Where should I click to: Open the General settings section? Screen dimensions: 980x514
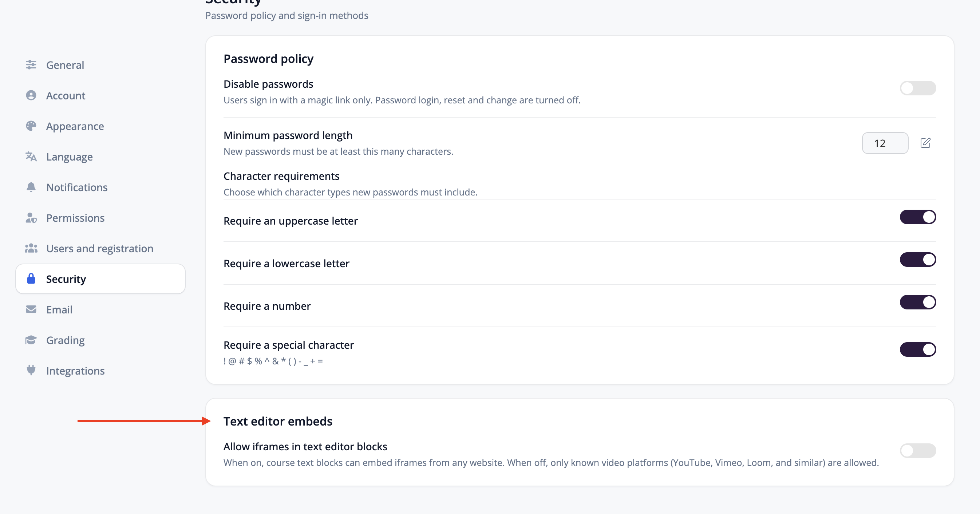[100, 65]
